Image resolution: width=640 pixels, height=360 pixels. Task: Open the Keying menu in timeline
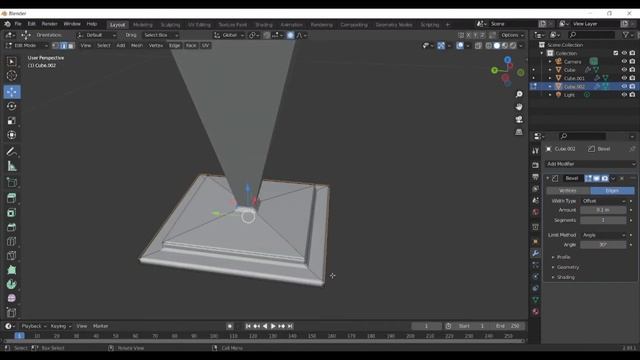coord(60,326)
